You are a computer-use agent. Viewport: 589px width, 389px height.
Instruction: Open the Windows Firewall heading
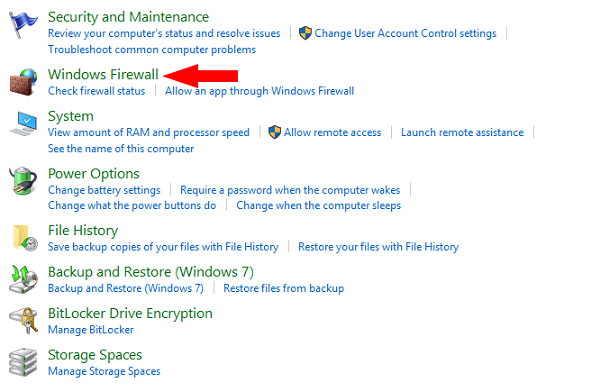[103, 74]
